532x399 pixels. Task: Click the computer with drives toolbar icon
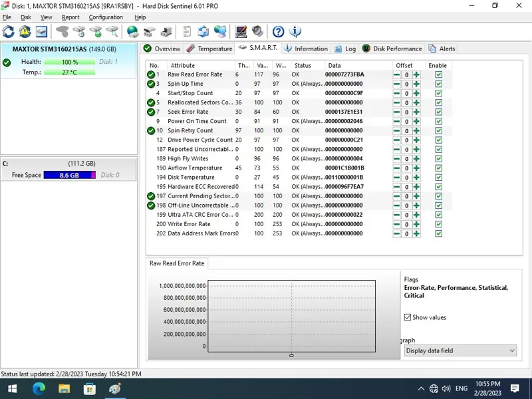[166, 31]
